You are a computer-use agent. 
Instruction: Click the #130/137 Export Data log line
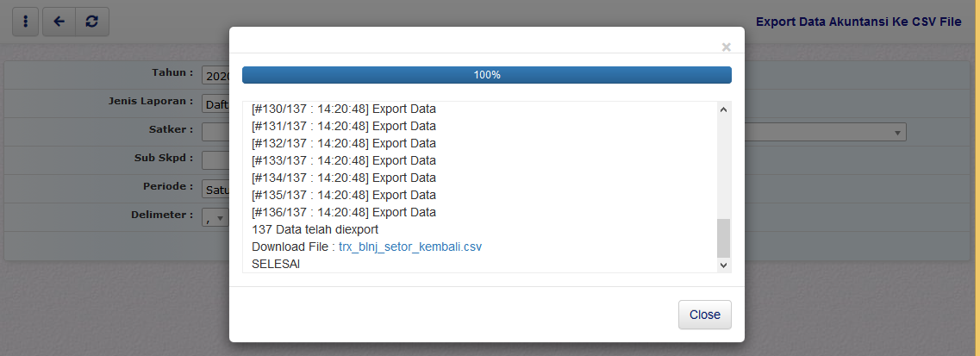coord(344,109)
